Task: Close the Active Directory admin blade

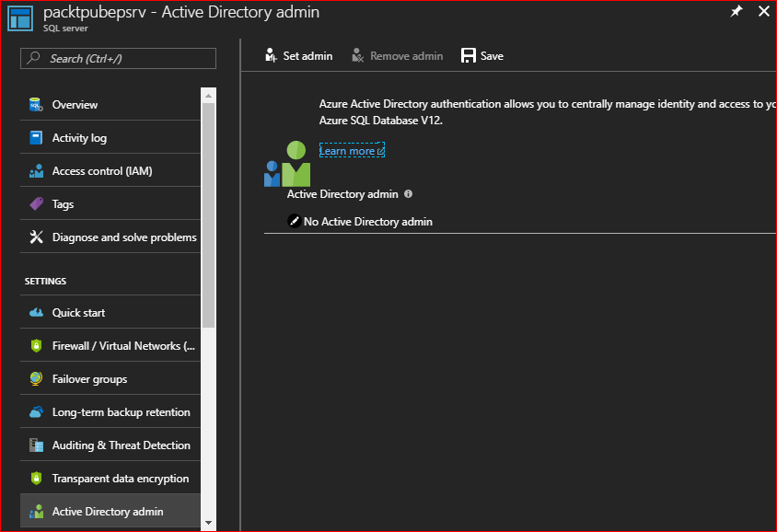Action: (763, 11)
